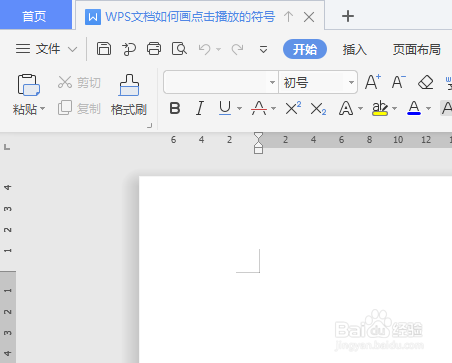Click the Export to PDF icon
This screenshot has height=363, width=452.
click(x=129, y=49)
